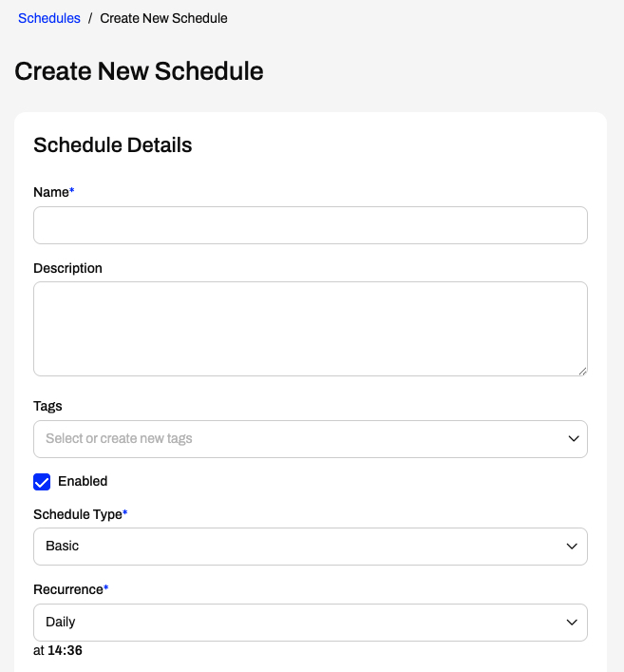Viewport: 624px width, 672px height.
Task: Click the Tags field label
Action: click(x=47, y=406)
